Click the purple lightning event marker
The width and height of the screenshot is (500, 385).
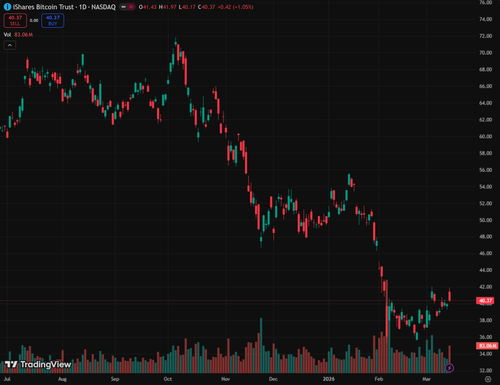(449, 368)
